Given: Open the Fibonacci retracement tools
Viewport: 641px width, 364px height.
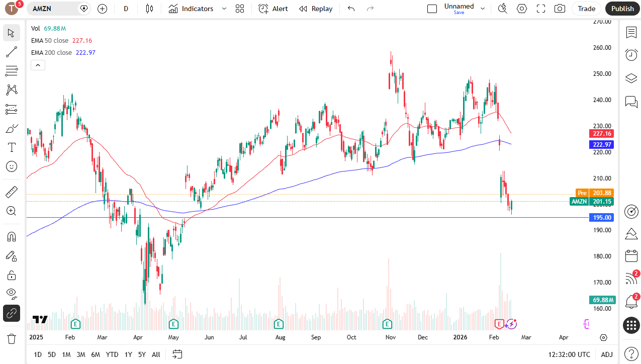Looking at the screenshot, I should 12,70.
